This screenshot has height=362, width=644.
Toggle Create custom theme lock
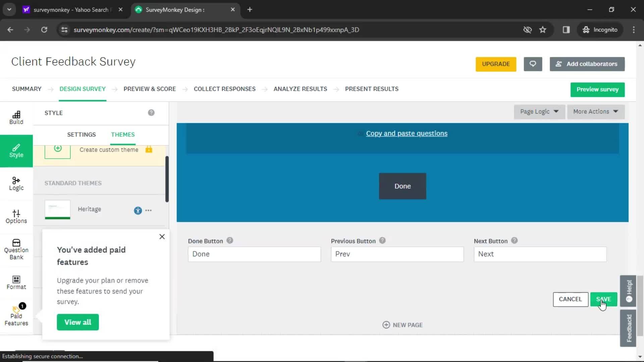tap(148, 149)
